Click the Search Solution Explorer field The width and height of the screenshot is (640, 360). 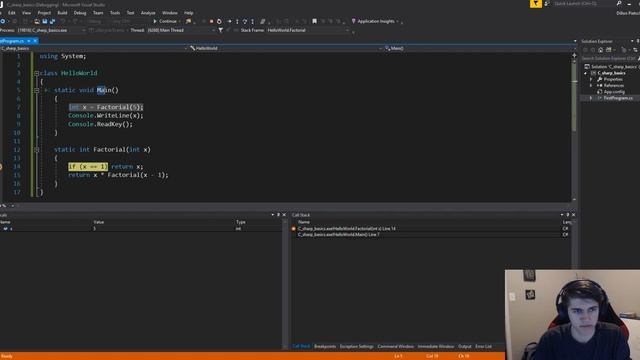point(610,58)
